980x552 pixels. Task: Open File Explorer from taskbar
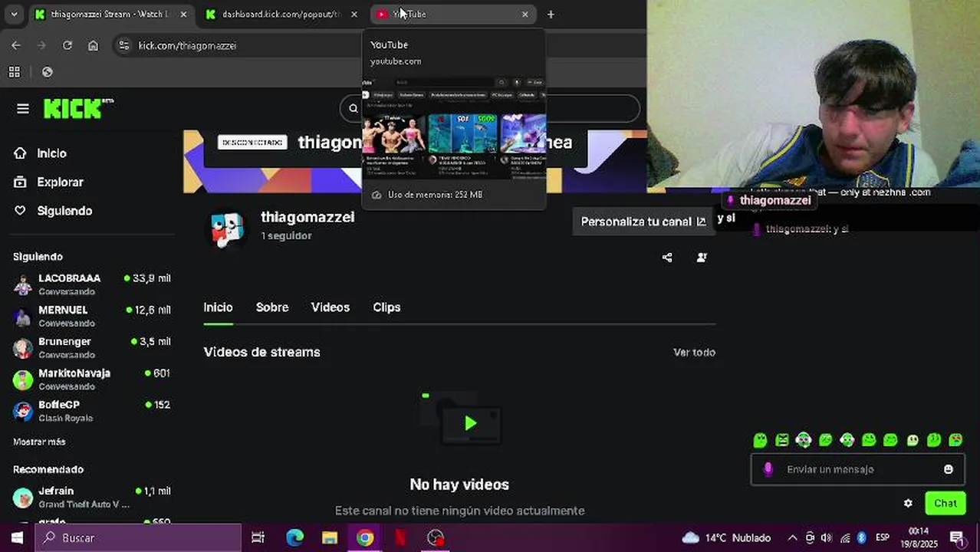tap(330, 537)
